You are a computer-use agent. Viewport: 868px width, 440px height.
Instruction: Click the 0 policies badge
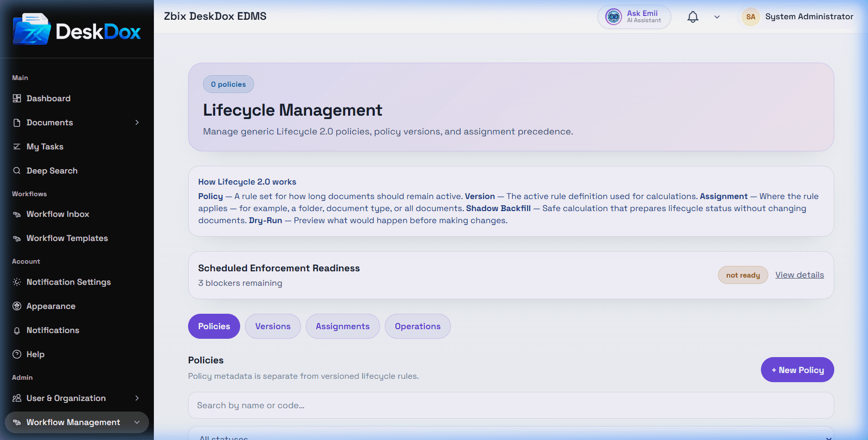coord(229,84)
